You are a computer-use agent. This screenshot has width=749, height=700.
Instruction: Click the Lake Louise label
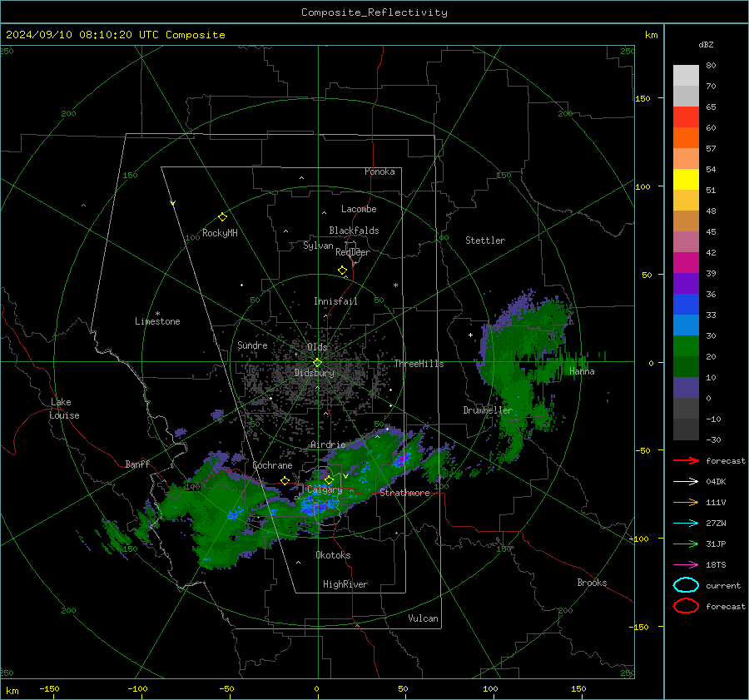click(64, 409)
